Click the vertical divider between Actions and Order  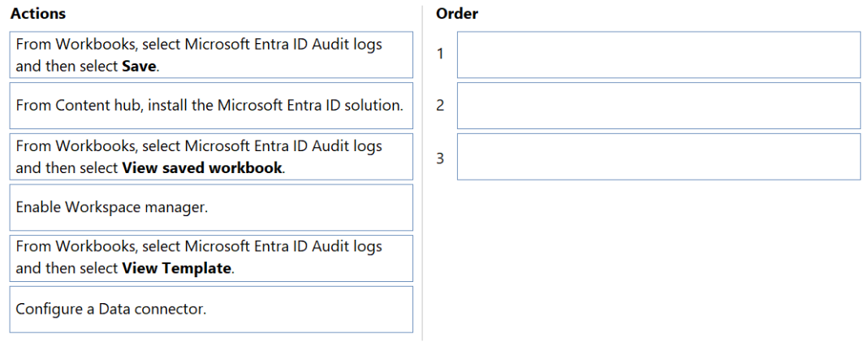(422, 173)
